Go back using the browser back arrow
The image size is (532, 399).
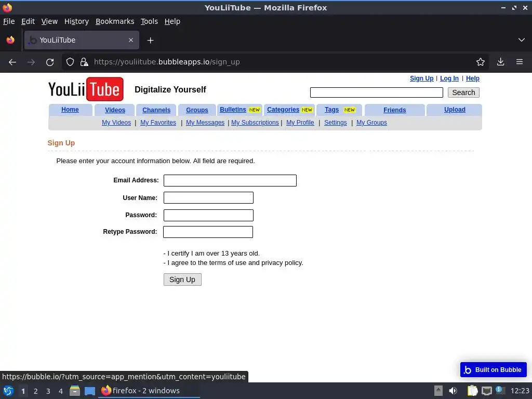pos(12,62)
